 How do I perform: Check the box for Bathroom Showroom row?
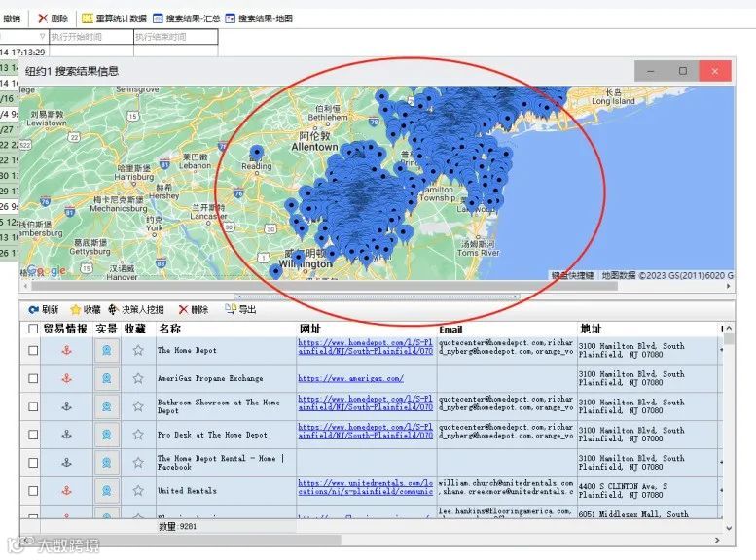pos(33,406)
